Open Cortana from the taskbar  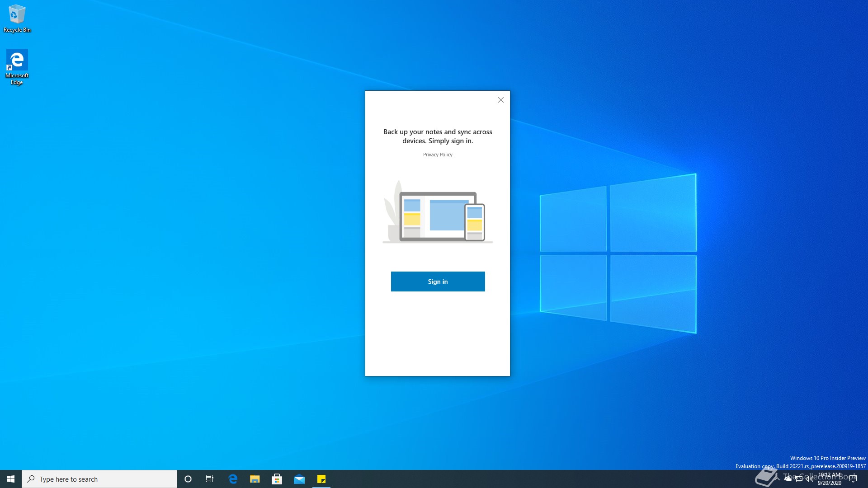[x=188, y=479]
